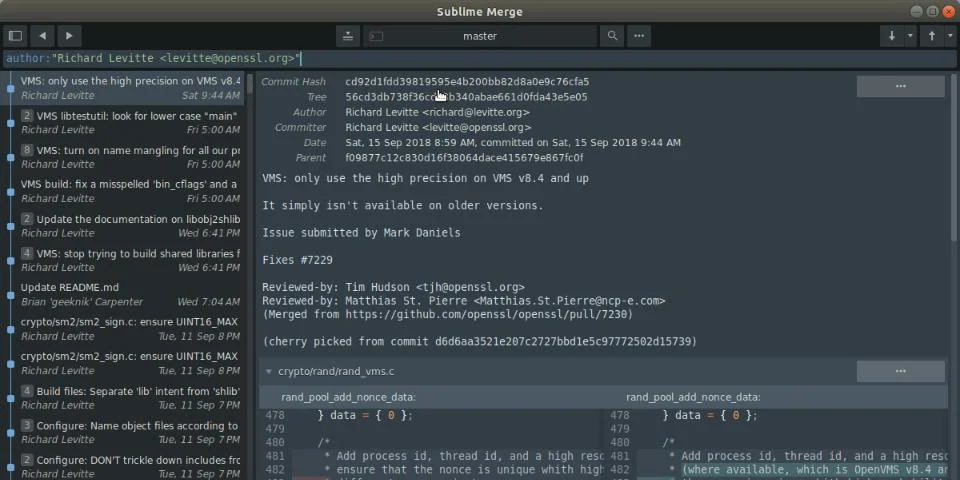Image resolution: width=960 pixels, height=480 pixels.
Task: Click the 'Fixes #7229' text
Action: (x=298, y=260)
